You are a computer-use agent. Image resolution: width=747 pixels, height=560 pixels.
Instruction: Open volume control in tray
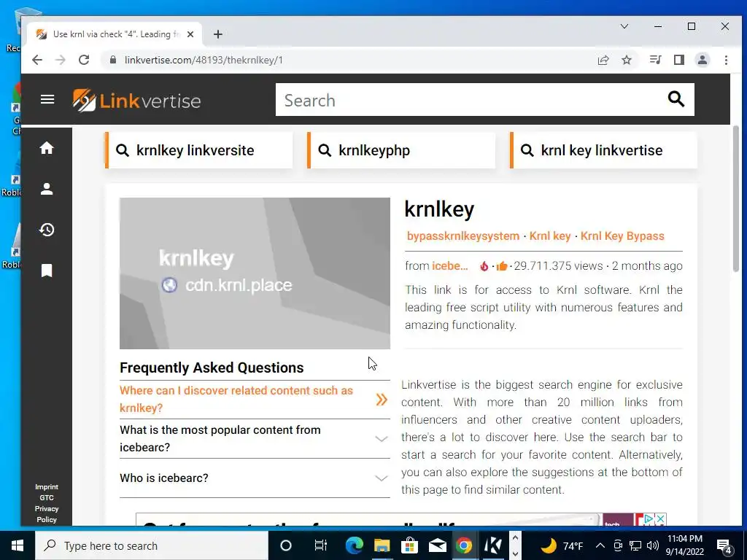(x=653, y=545)
